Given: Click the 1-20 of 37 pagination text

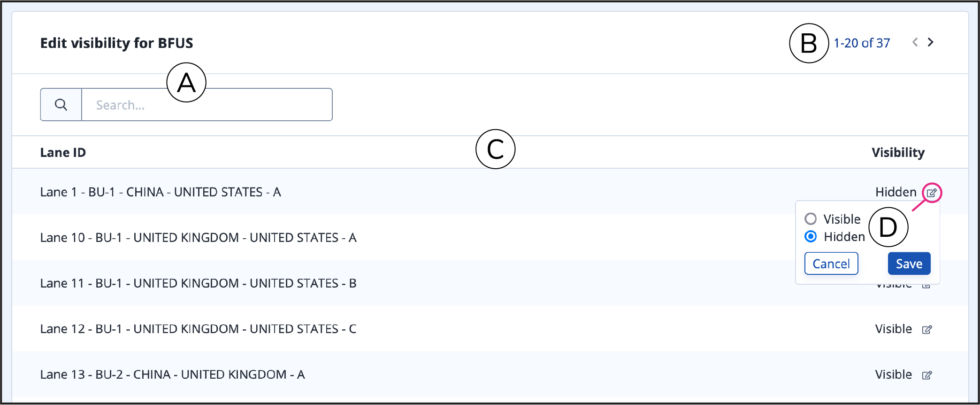Looking at the screenshot, I should point(862,43).
